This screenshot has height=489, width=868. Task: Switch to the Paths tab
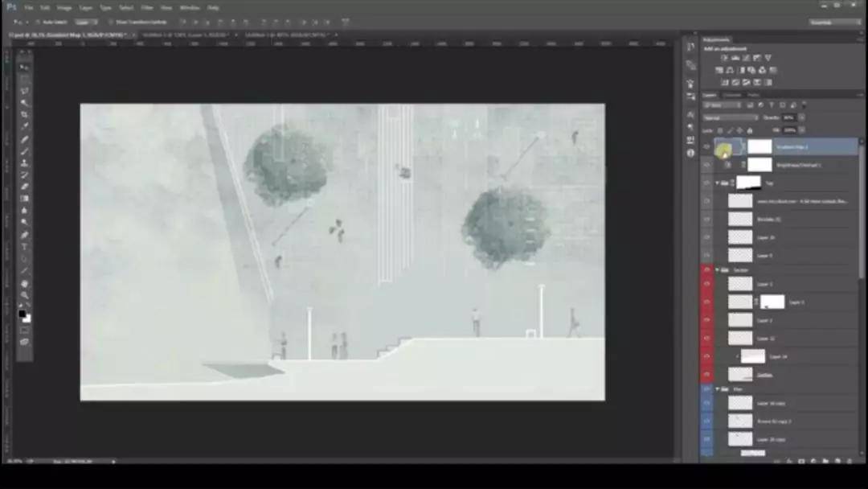tap(753, 95)
